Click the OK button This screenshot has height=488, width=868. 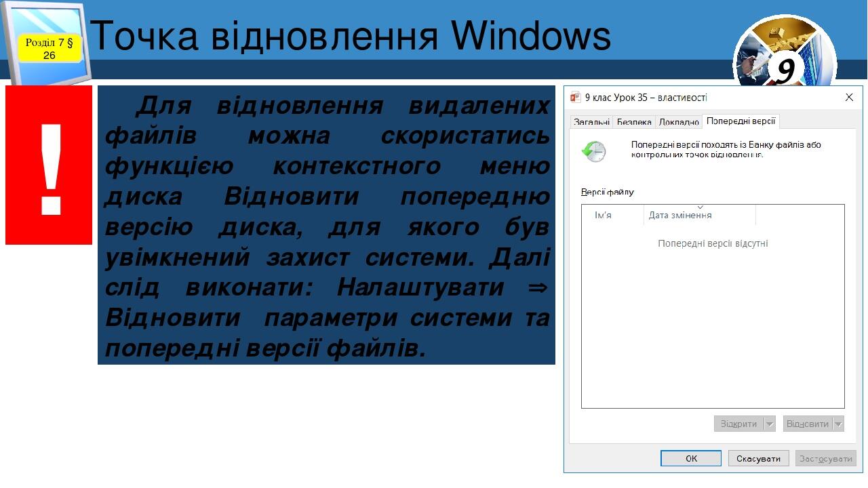pyautogui.click(x=691, y=459)
